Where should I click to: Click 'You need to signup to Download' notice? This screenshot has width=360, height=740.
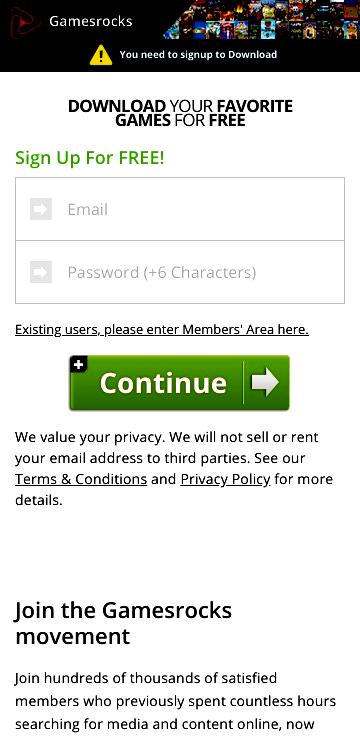coord(198,54)
